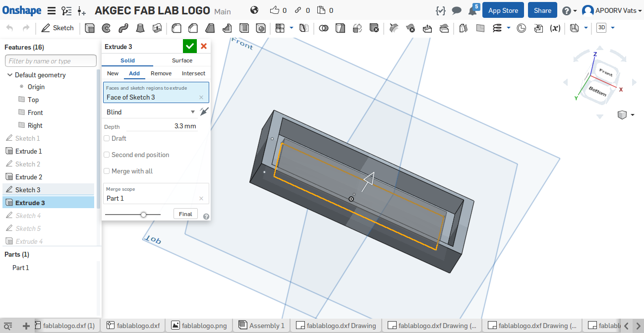The height and width of the screenshot is (333, 644).
Task: Flip extrude with opposite direction arrow
Action: (204, 112)
